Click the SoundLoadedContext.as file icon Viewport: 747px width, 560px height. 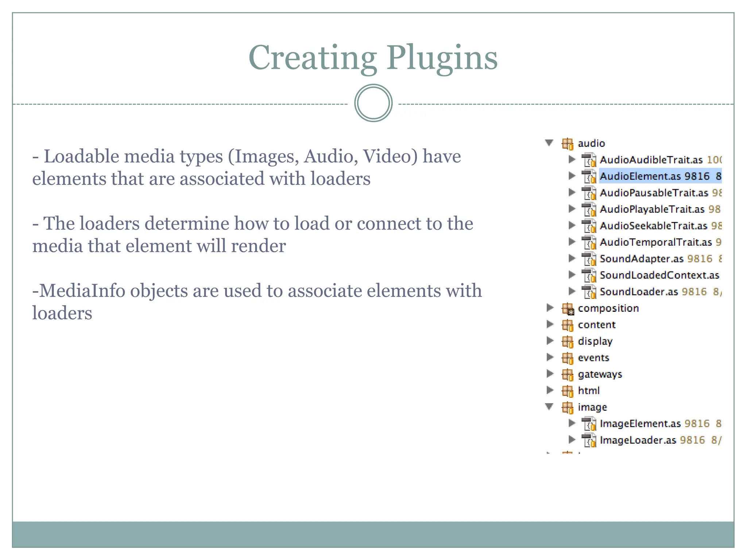[589, 275]
